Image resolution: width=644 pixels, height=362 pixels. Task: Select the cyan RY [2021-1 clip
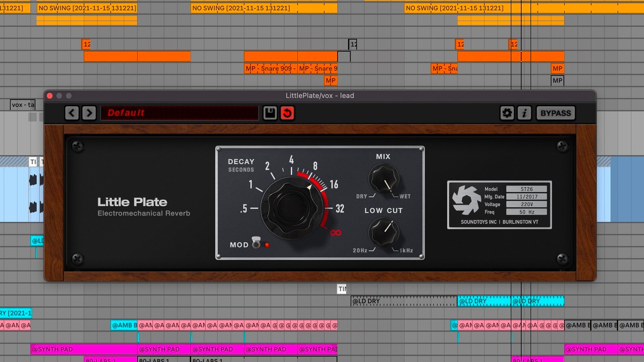point(16,313)
